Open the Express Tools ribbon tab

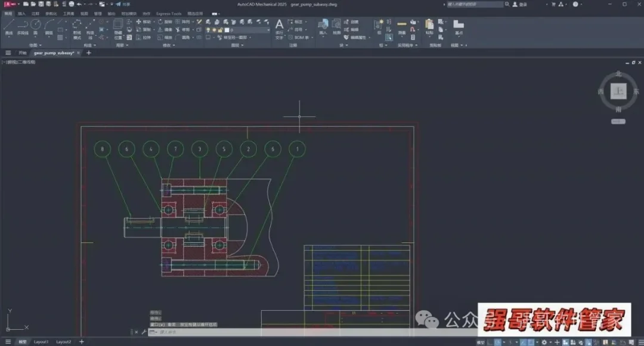coord(168,14)
